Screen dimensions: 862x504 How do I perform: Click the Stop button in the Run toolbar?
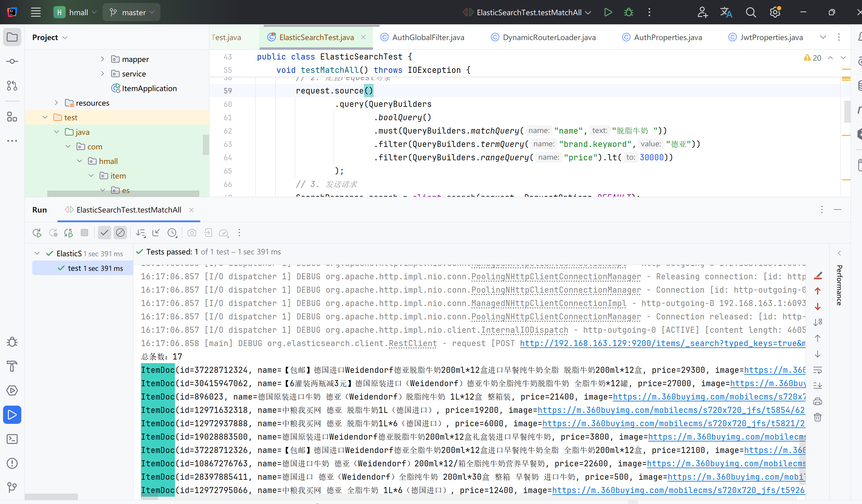click(x=84, y=233)
